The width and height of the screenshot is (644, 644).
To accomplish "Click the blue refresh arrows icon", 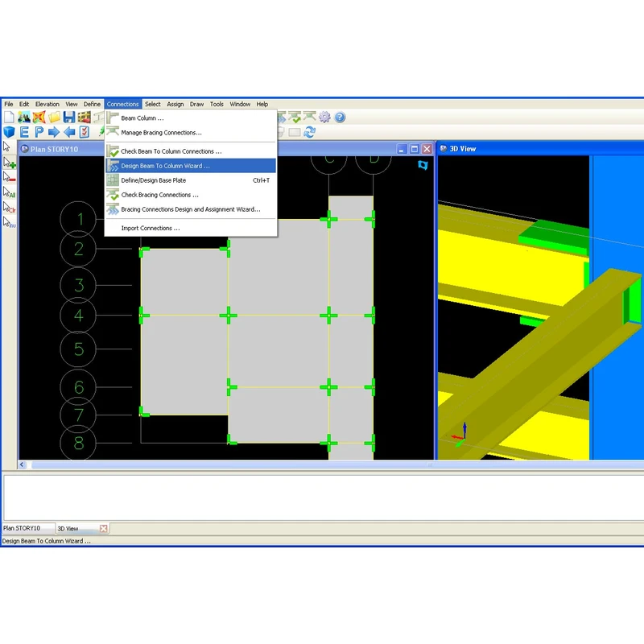I will click(x=309, y=132).
